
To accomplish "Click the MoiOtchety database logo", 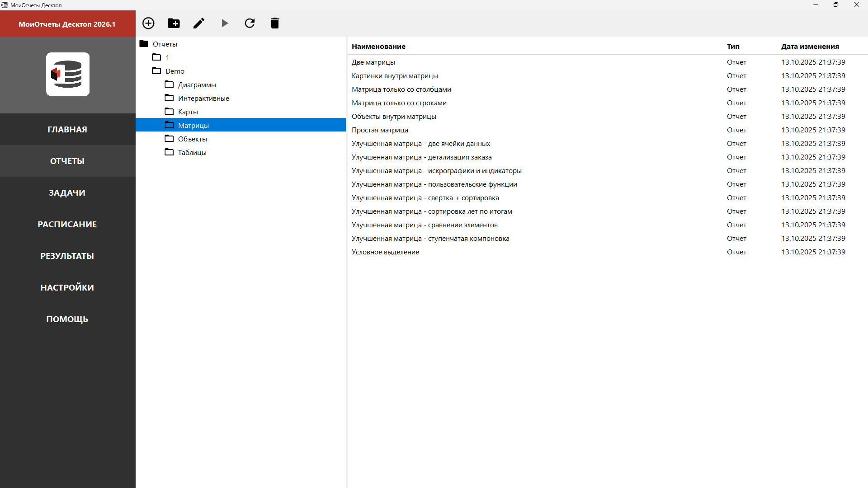I will (68, 74).
